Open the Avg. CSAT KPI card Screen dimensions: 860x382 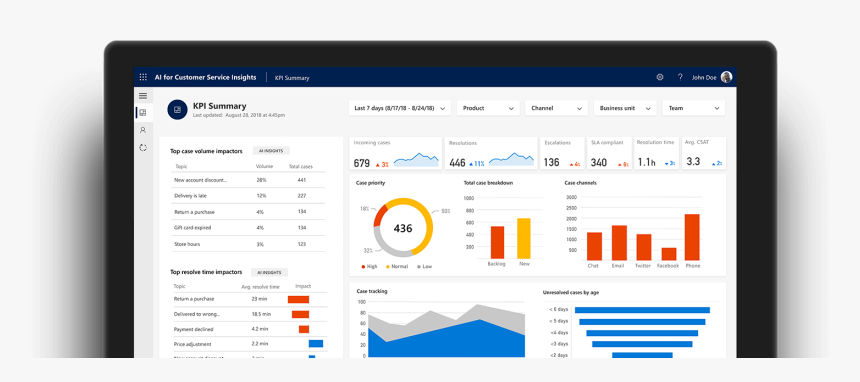[704, 153]
